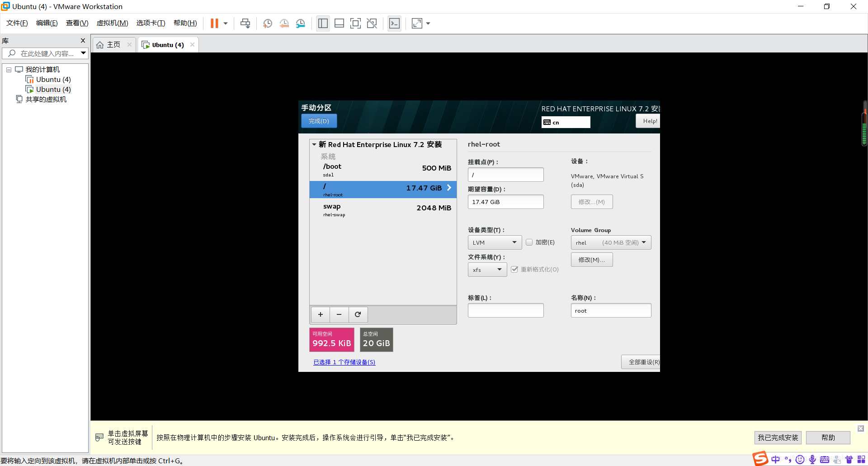Take a snapshot of the virtual machine

(x=267, y=23)
